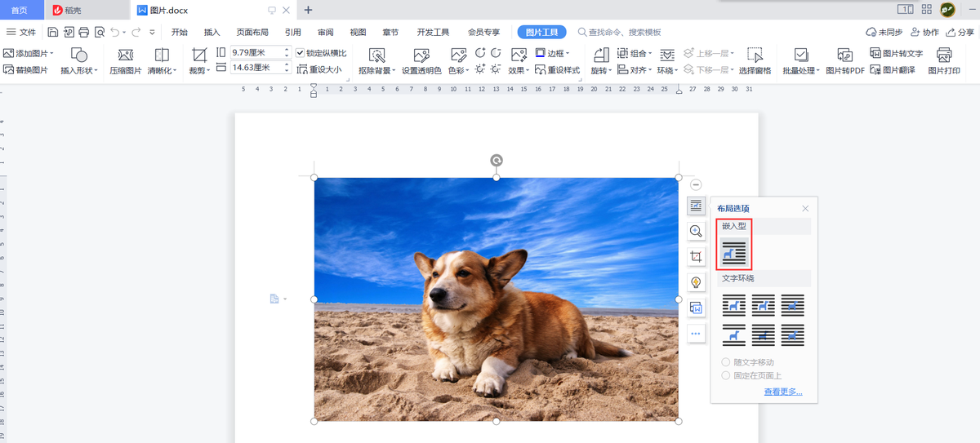The image size is (980, 443).
Task: Click the rotate handle above the picture
Action: coord(496,161)
